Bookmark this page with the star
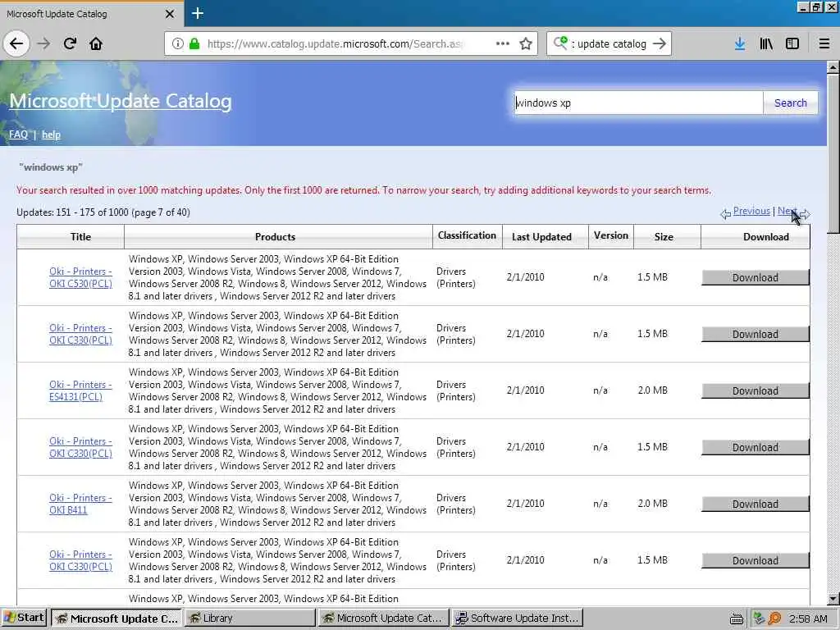This screenshot has width=840, height=630. pyautogui.click(x=526, y=44)
